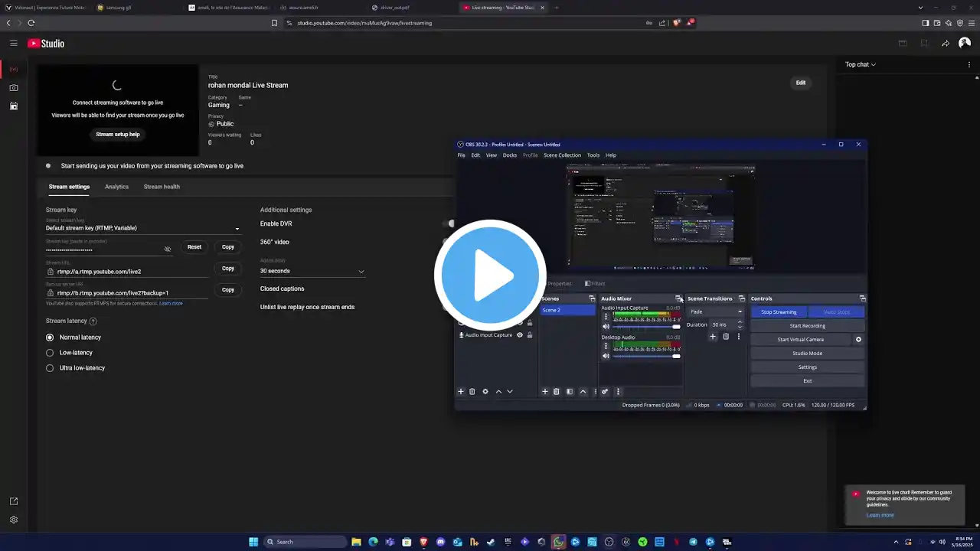The width and height of the screenshot is (980, 551).
Task: Adjust the Audio Input Capture volume slider
Action: coord(646,327)
